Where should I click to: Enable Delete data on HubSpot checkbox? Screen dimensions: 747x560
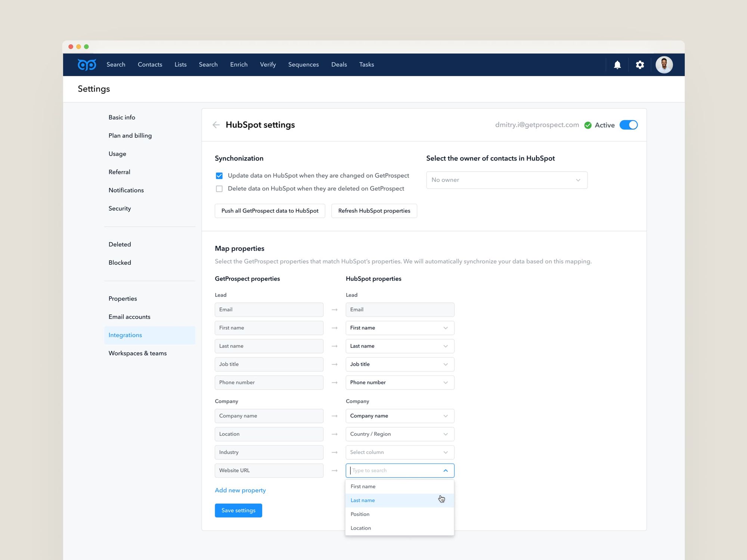tap(219, 189)
